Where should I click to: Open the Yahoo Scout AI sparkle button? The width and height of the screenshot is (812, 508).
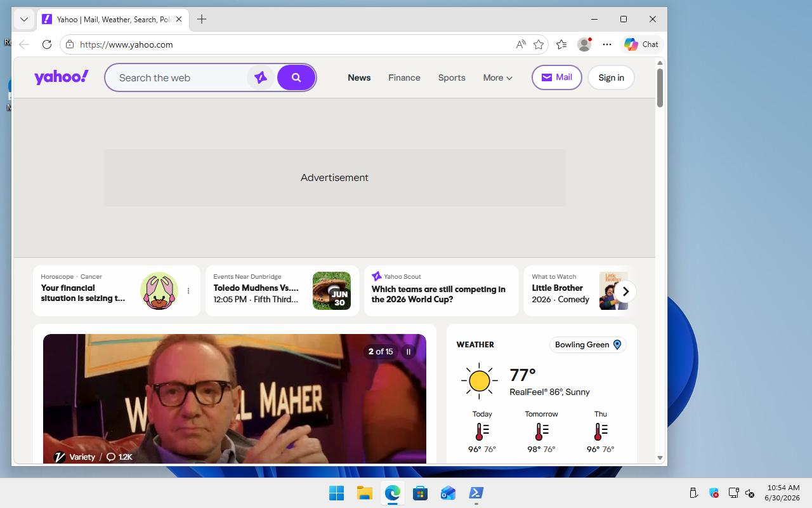260,77
